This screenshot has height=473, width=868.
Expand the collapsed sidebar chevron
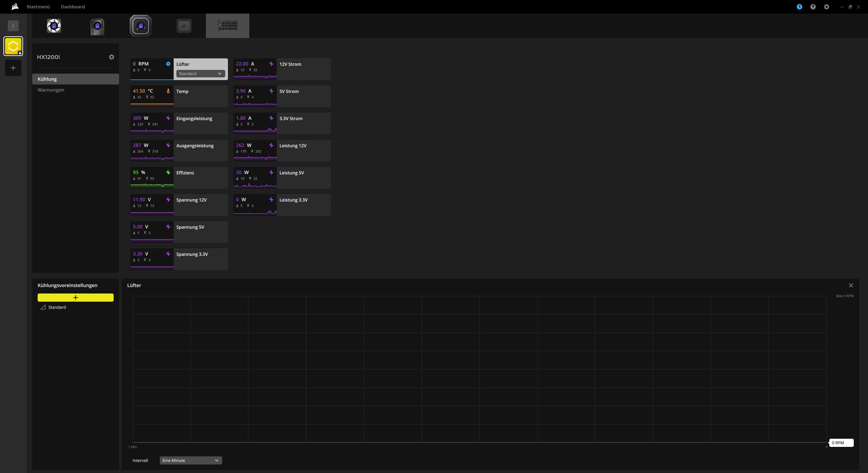click(13, 26)
